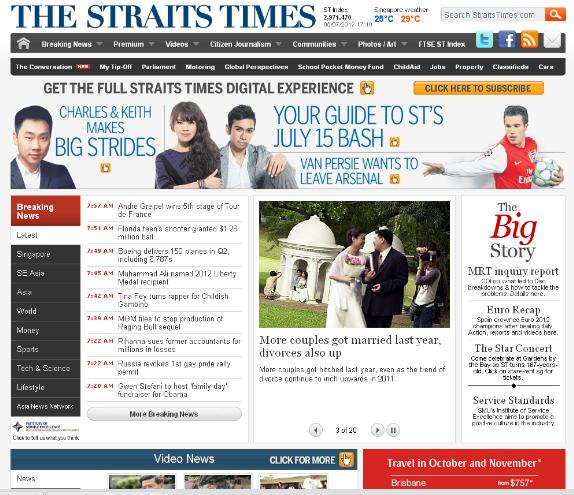Screen dimensions: 574x495
Task: Click More Breaking News button
Action: pyautogui.click(x=164, y=414)
